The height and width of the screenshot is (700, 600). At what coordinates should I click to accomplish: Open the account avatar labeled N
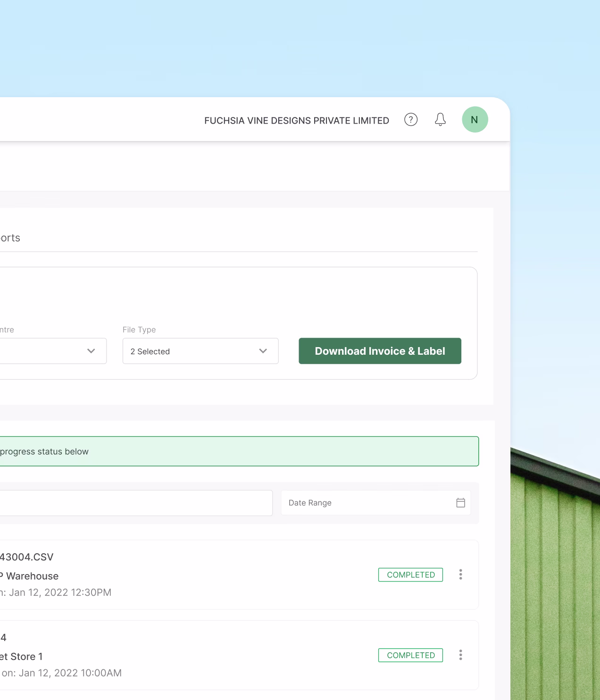coord(475,120)
